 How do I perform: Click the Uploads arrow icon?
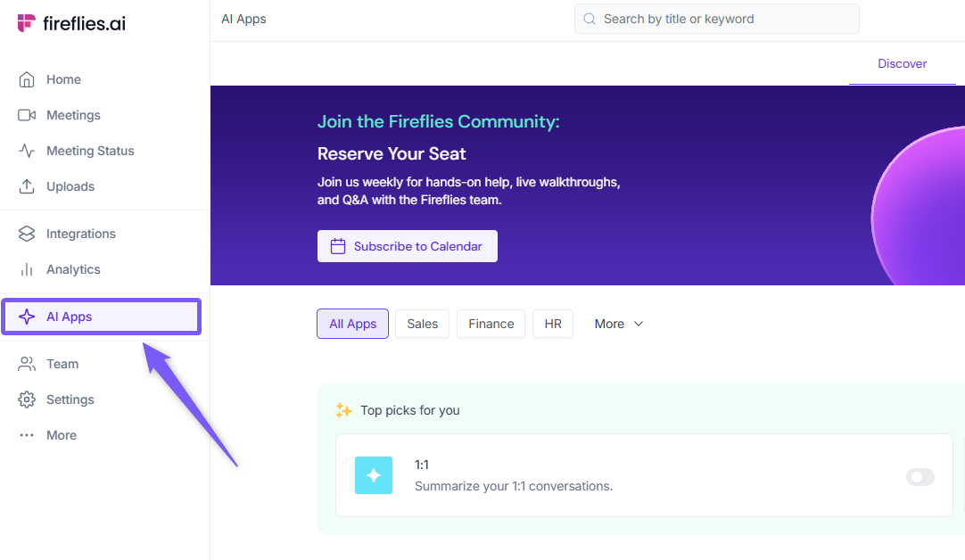point(27,186)
